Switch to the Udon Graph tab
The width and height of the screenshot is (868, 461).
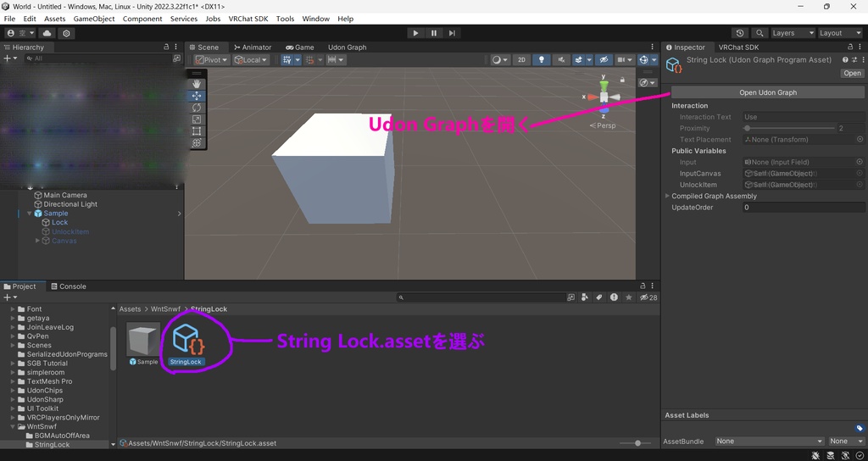(347, 47)
